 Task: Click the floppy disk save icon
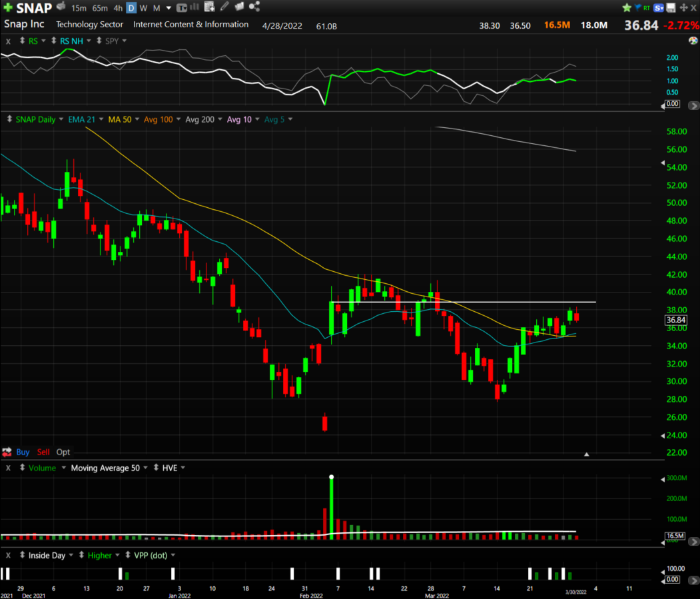pyautogui.click(x=671, y=7)
